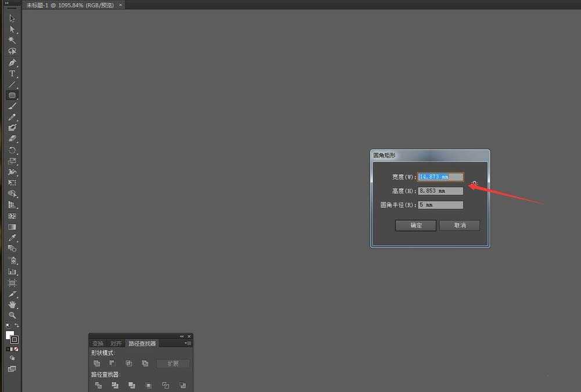Expand the toolbar to two columns
The image size is (581, 392).
8,3
